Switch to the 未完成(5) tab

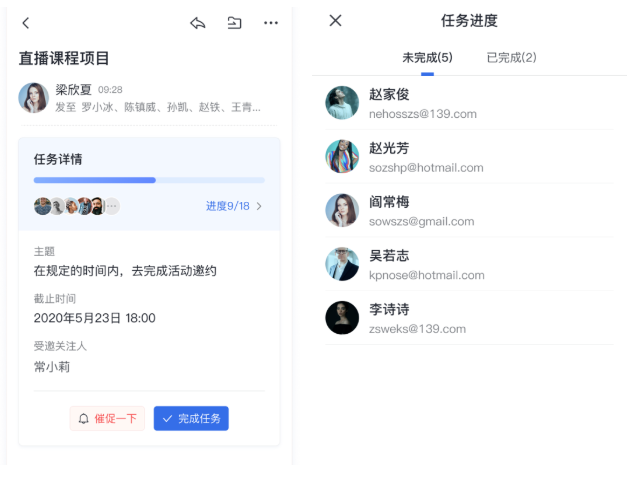point(427,57)
